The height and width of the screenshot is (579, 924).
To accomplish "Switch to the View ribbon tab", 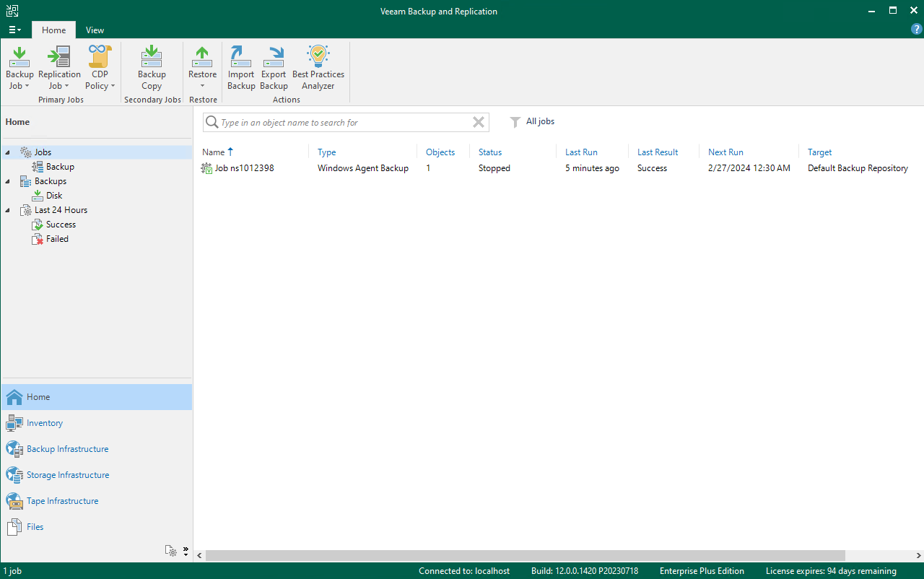I will (95, 30).
